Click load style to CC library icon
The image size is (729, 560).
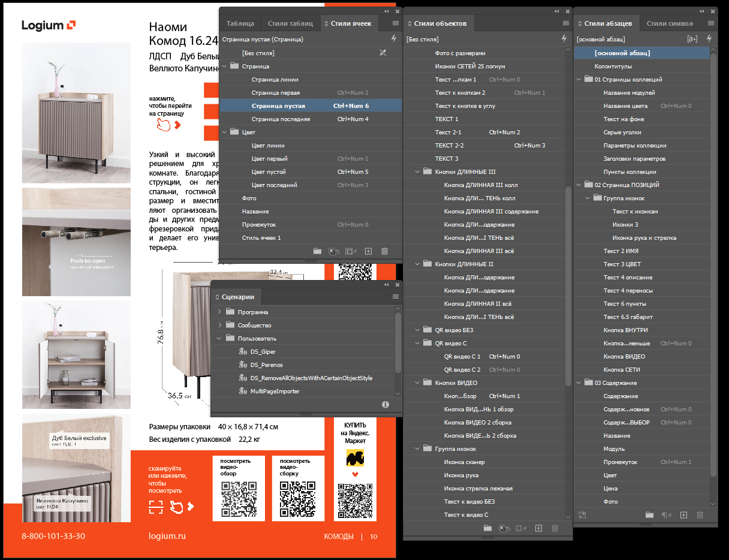[582, 515]
